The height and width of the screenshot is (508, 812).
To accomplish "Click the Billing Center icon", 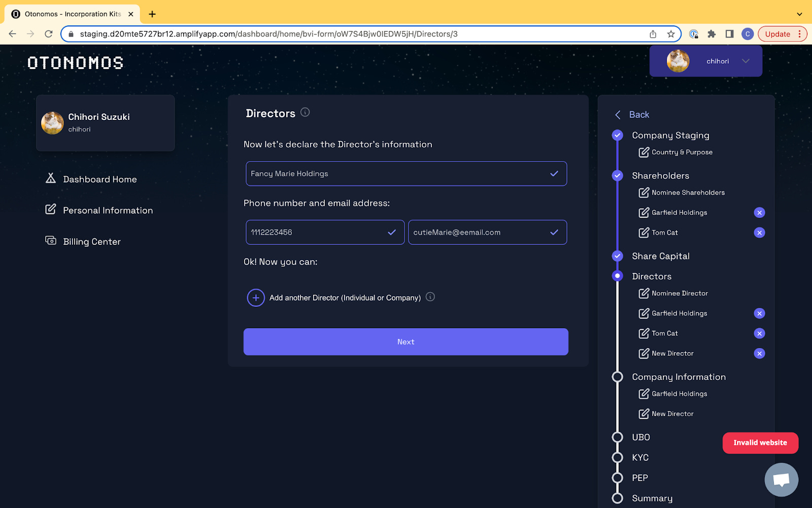I will point(51,241).
